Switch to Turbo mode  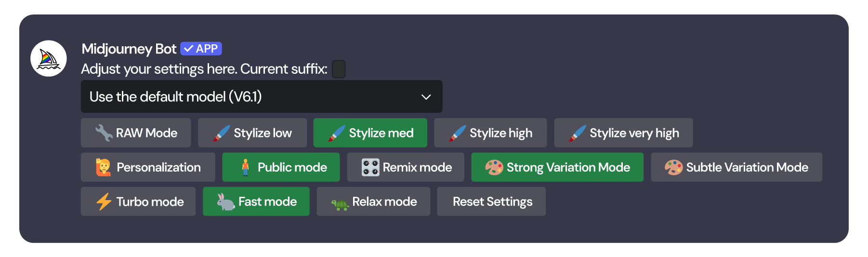tap(138, 202)
